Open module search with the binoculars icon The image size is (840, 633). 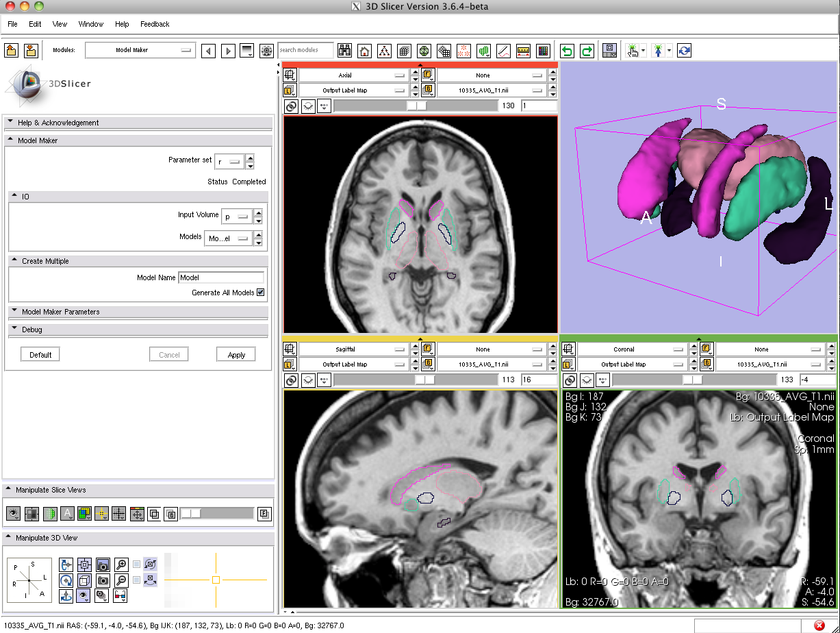[345, 51]
